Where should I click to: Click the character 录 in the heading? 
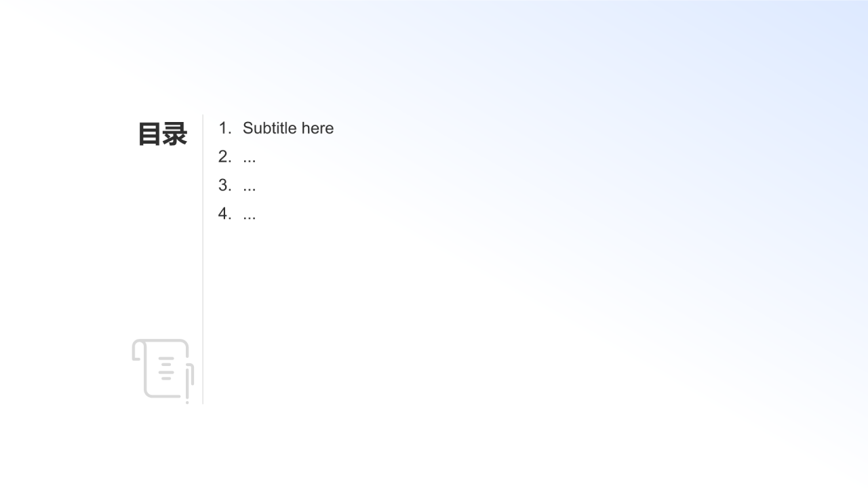[175, 134]
